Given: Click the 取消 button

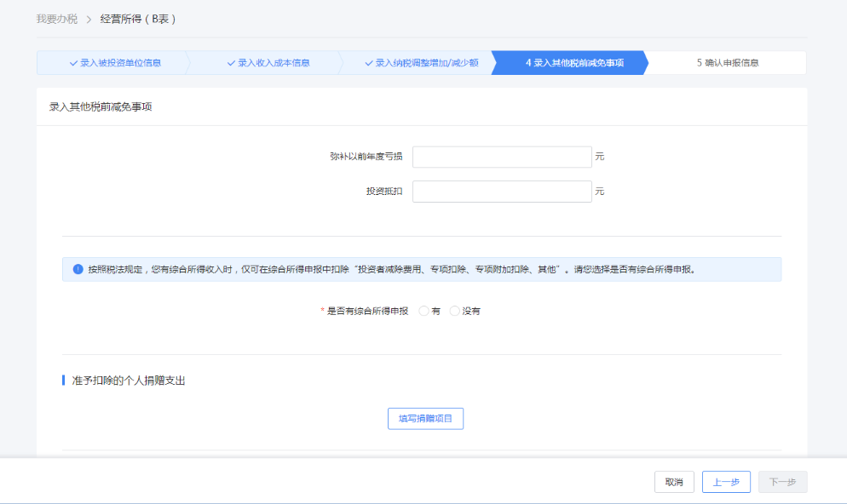Looking at the screenshot, I should click(x=674, y=482).
